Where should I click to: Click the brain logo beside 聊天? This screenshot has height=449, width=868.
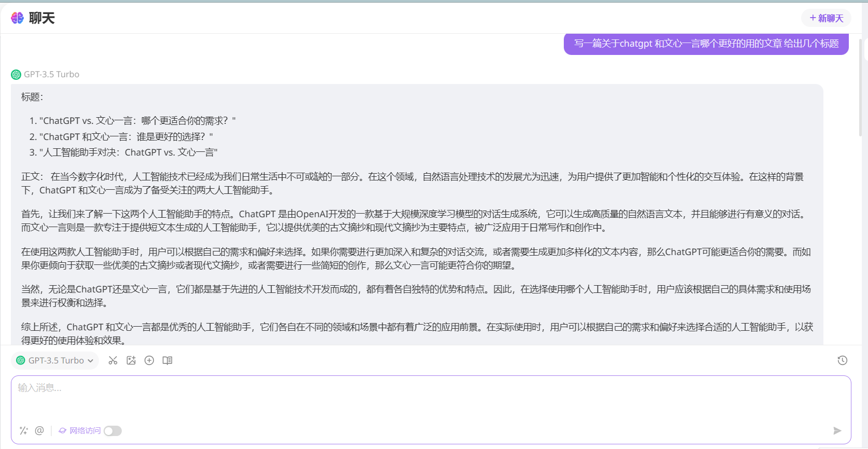[18, 18]
